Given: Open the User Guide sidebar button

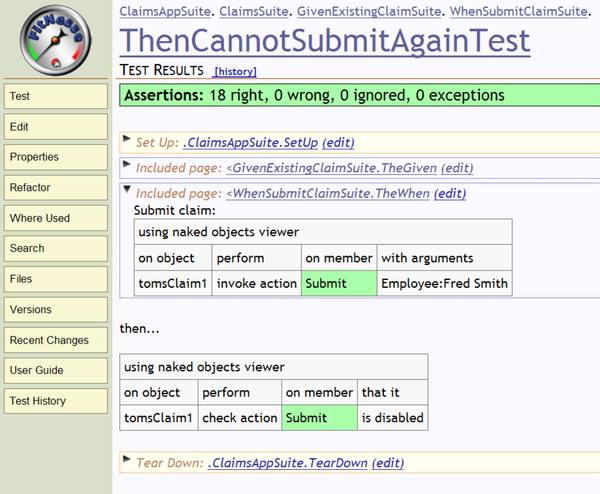Looking at the screenshot, I should coord(55,371).
